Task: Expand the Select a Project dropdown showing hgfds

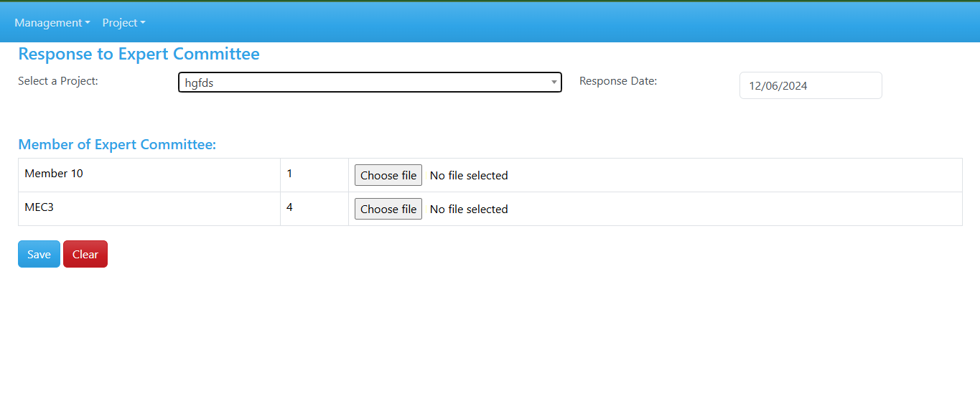Action: click(x=370, y=83)
